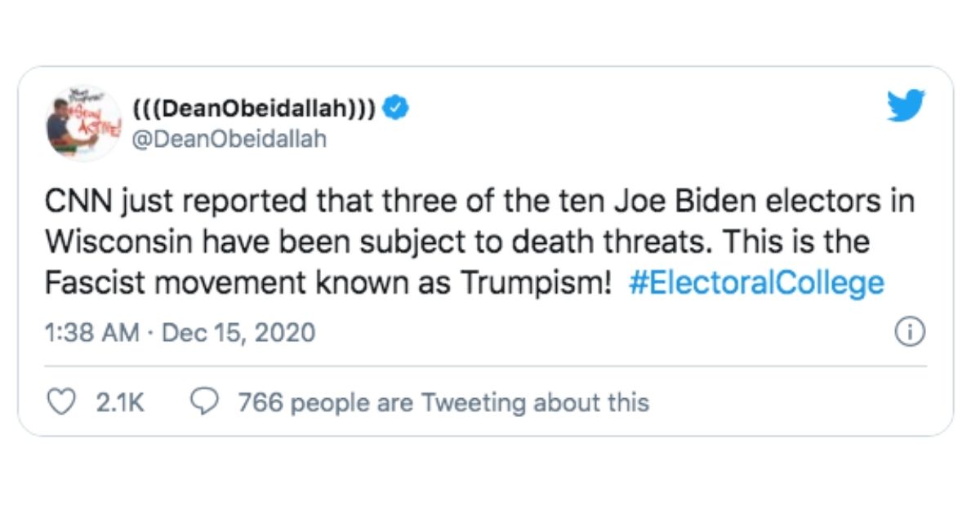Click the Dec 15, 2020 date
This screenshot has height=514, width=980.
click(x=239, y=333)
